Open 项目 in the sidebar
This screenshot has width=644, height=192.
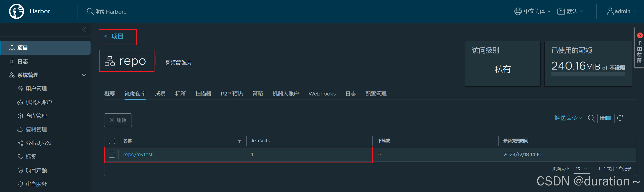point(46,48)
